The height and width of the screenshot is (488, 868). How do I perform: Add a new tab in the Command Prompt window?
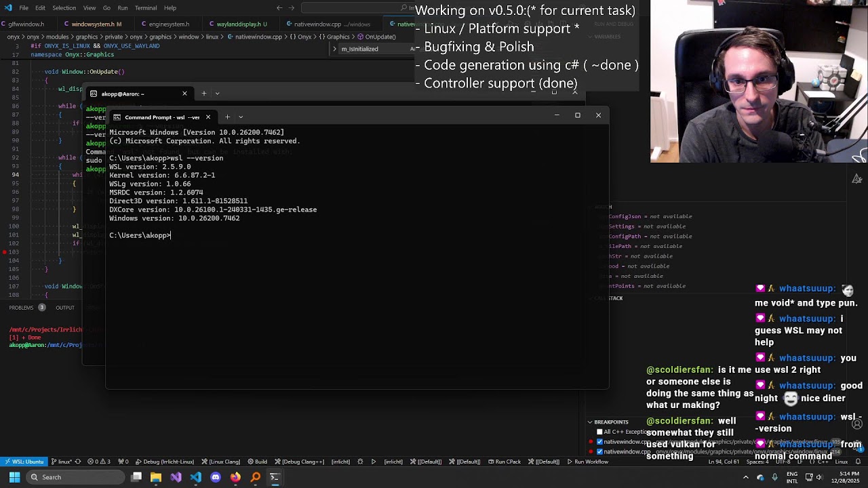[x=227, y=117]
